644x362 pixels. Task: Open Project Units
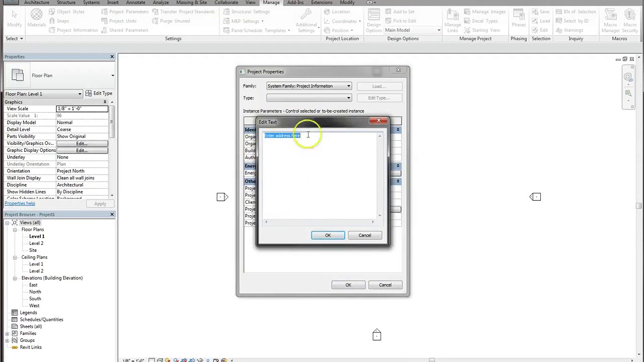[119, 21]
